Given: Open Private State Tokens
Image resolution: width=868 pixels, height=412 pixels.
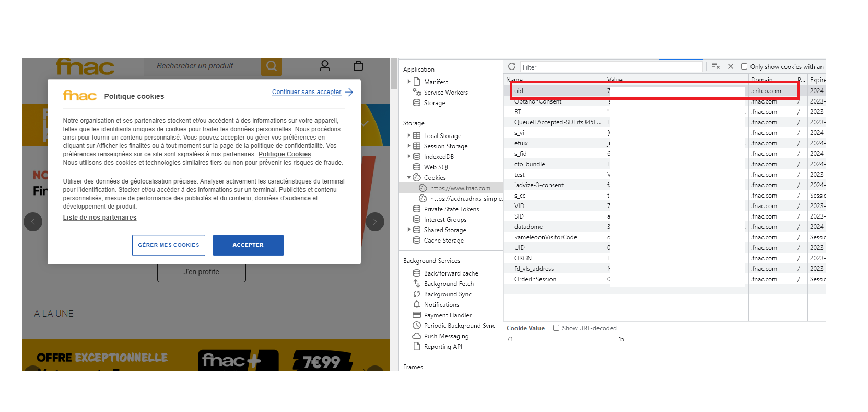Looking at the screenshot, I should 451,209.
